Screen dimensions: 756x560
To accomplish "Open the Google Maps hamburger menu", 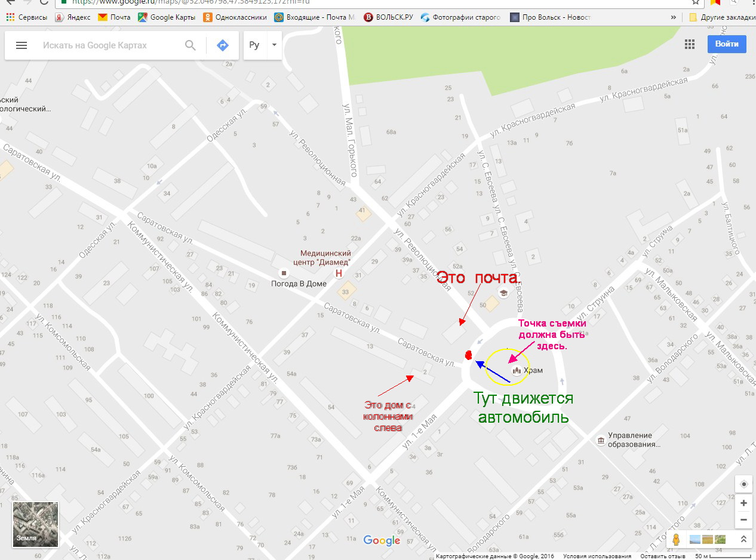I will [x=21, y=45].
